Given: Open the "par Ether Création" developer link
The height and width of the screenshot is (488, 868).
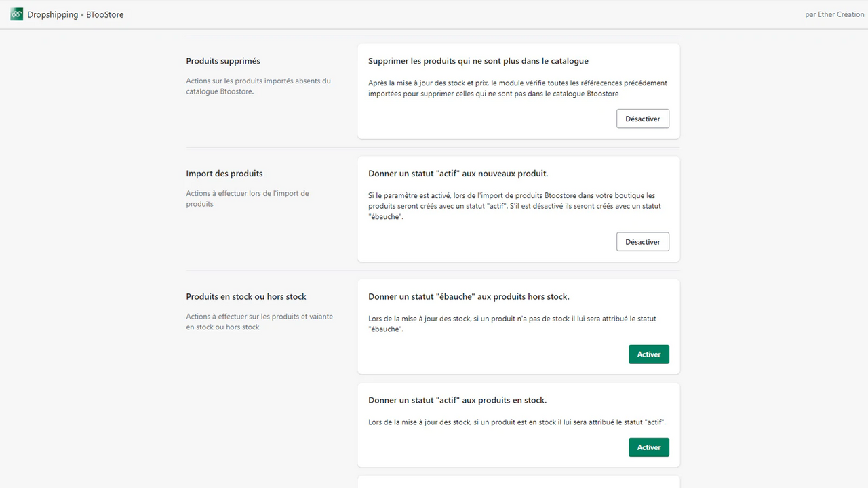Looking at the screenshot, I should pos(835,14).
